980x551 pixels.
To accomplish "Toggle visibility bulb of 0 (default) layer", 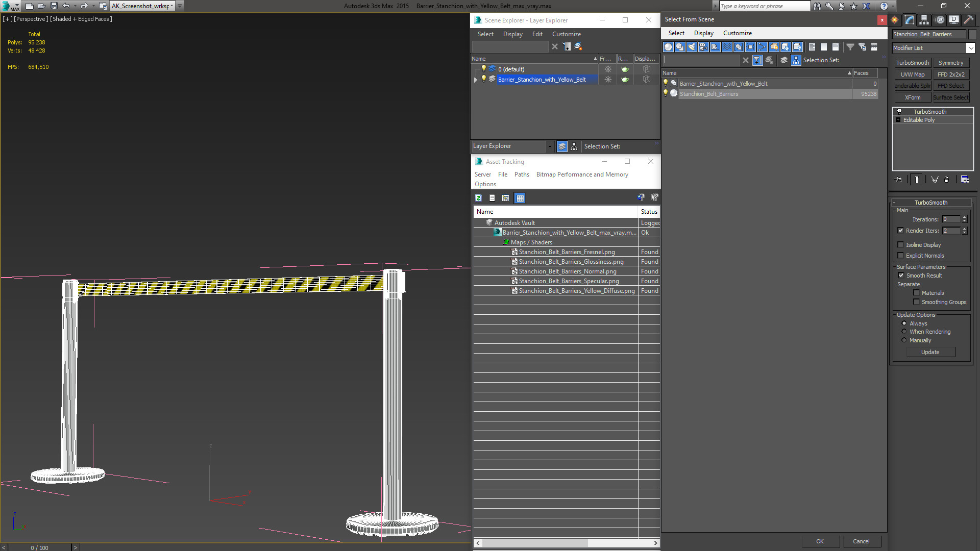I will [x=483, y=69].
